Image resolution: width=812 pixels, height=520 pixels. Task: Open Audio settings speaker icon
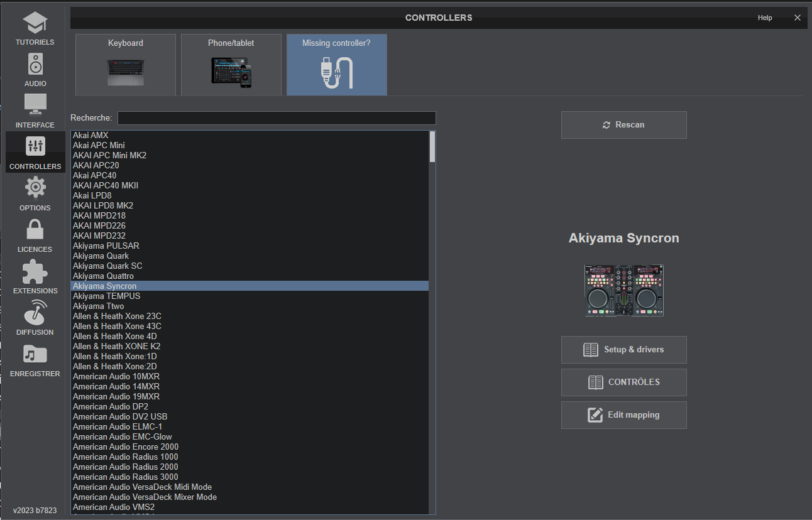35,65
